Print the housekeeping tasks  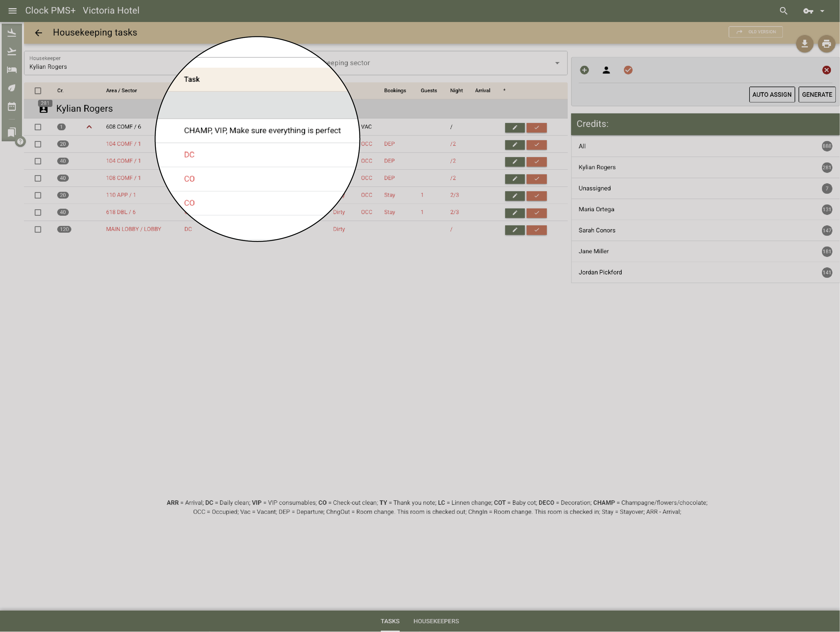coord(827,44)
